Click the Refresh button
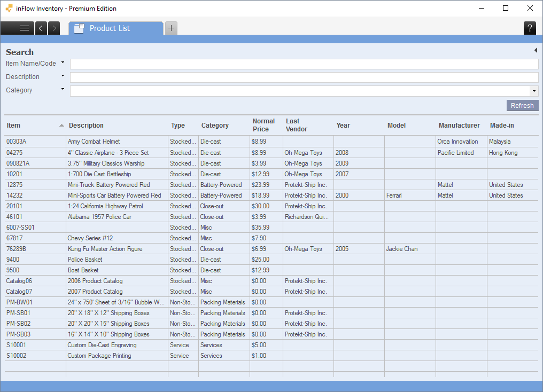 522,106
